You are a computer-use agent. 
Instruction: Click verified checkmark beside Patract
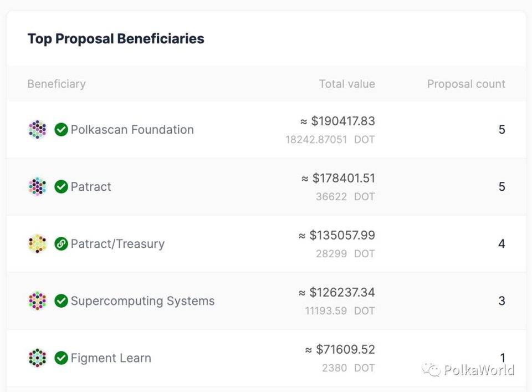pos(61,187)
